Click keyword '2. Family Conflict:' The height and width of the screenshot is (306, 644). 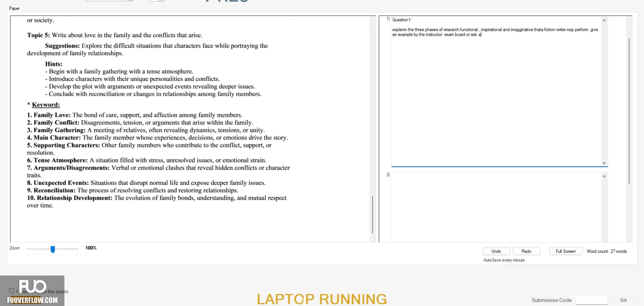pos(53,123)
